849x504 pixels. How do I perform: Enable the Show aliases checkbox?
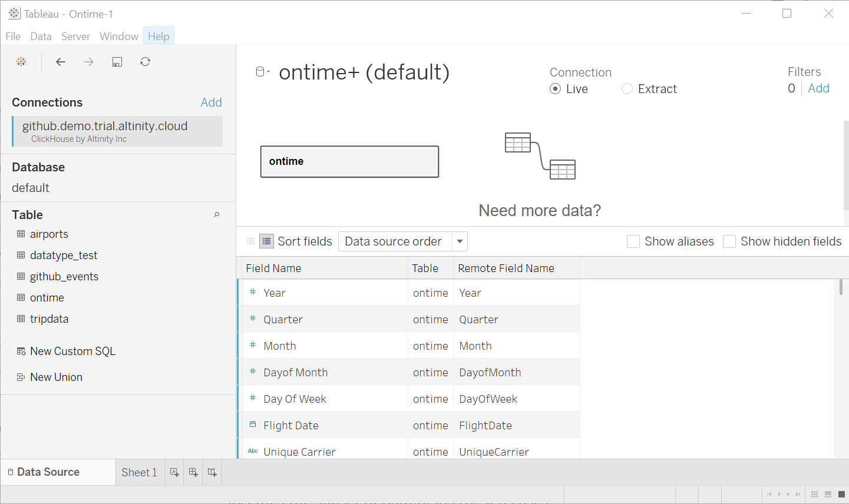coord(633,241)
